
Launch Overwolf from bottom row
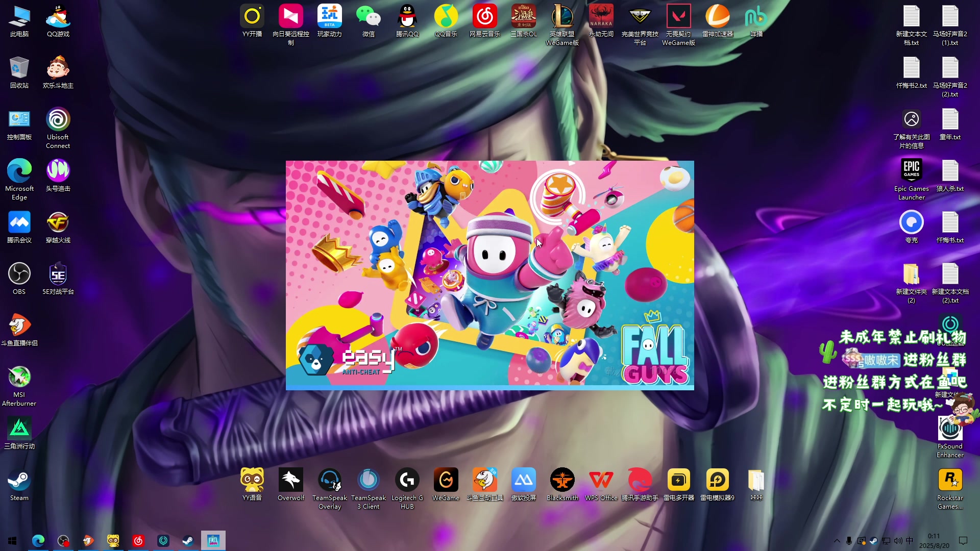tap(291, 485)
